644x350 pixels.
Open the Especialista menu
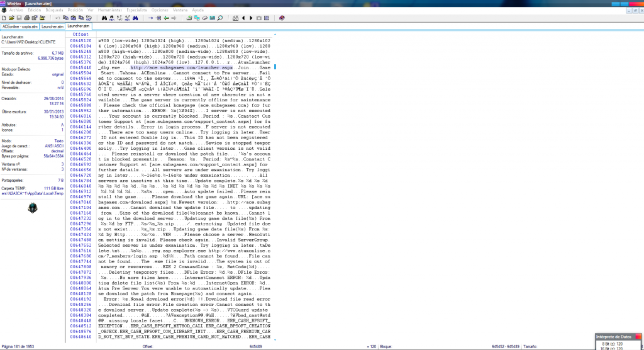click(138, 11)
